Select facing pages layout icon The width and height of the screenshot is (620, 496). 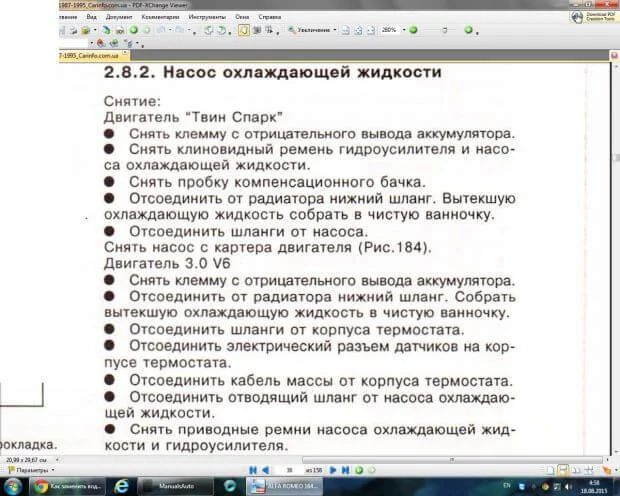point(576,471)
